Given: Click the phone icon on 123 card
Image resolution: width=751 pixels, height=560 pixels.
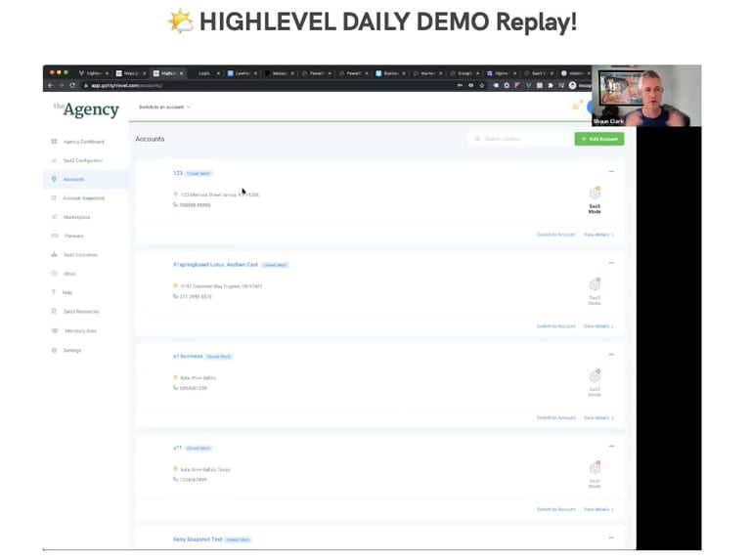Looking at the screenshot, I should click(x=175, y=204).
